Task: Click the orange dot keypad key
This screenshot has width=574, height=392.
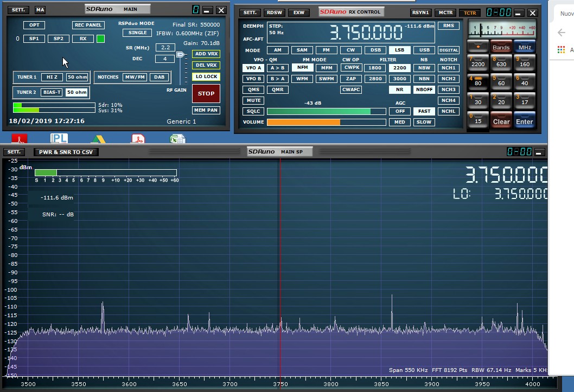Action: [x=478, y=47]
